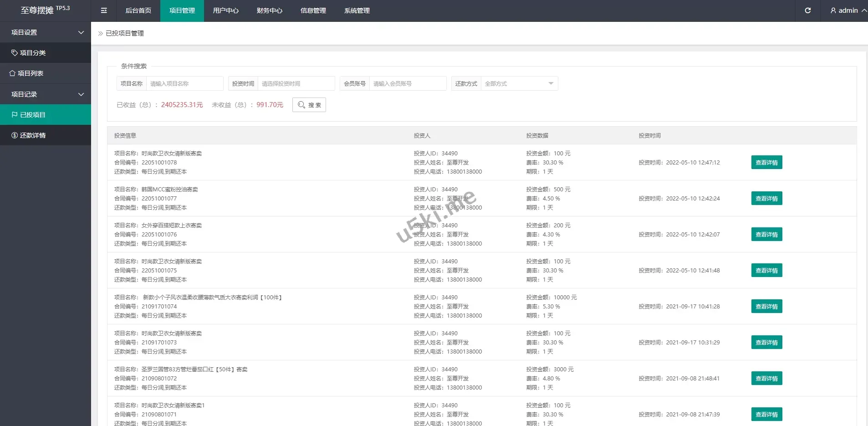Click the 项目名称 input field
Viewport: 868px width, 426px height.
(x=184, y=84)
